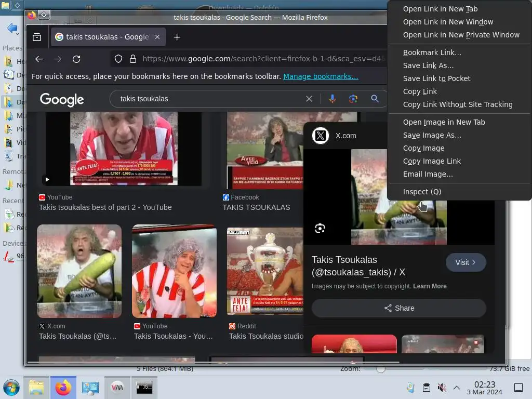The width and height of the screenshot is (532, 399).
Task: Open the TAKIS TSOUKALAS Facebook result
Action: point(256,207)
